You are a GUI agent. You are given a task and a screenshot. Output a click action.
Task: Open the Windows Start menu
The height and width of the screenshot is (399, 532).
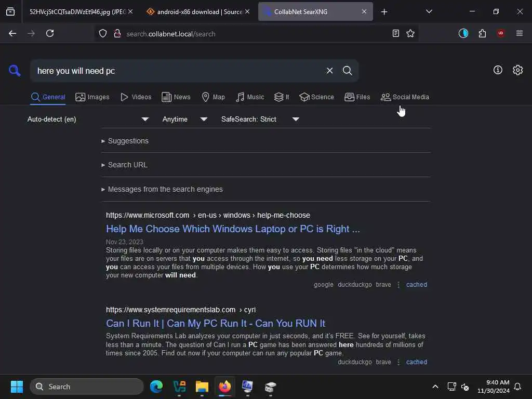pyautogui.click(x=17, y=387)
